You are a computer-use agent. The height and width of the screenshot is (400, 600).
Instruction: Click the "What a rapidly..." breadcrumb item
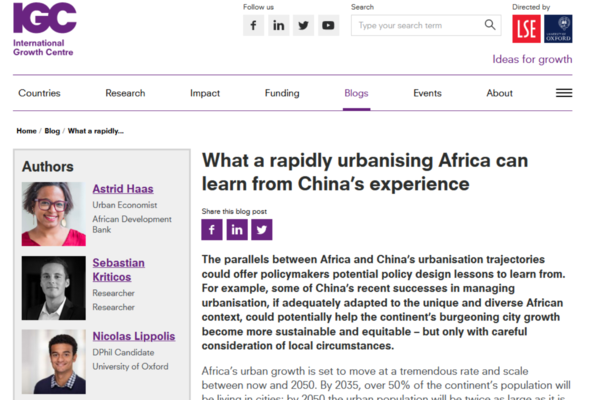(x=96, y=131)
